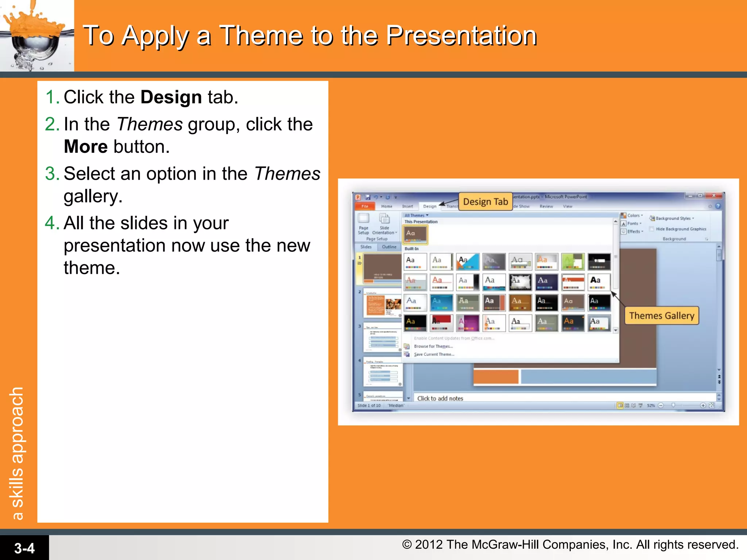Click the blue Help question mark icon
Screen dimensions: 747x560
click(718, 206)
